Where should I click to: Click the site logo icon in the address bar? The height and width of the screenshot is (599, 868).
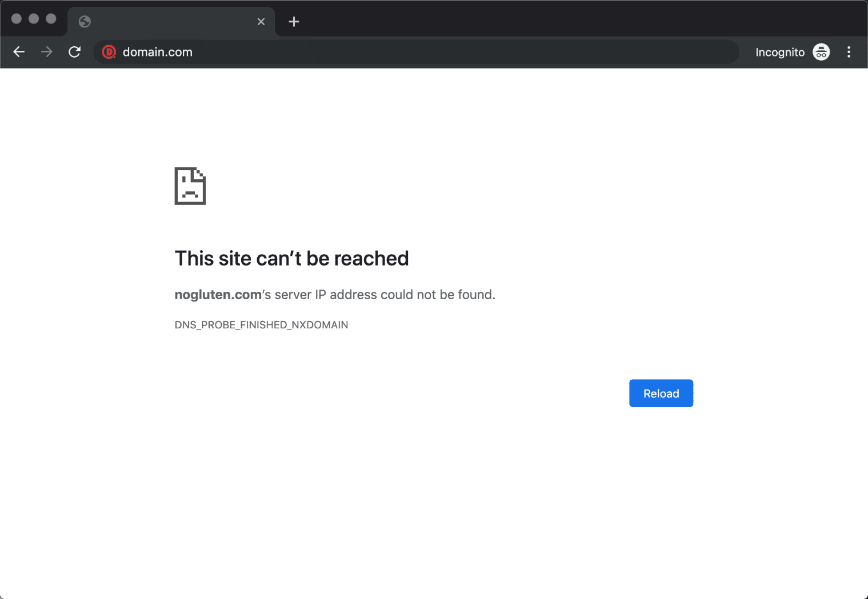point(109,52)
